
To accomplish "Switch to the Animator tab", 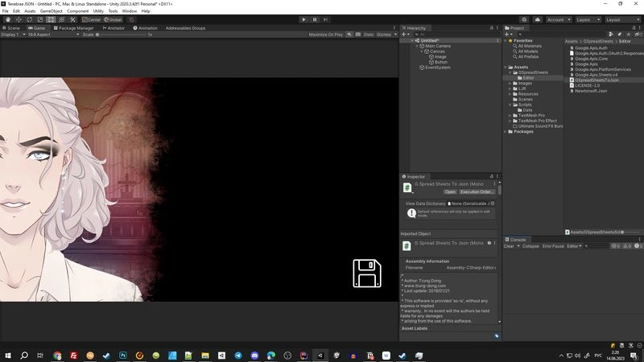I will [114, 28].
